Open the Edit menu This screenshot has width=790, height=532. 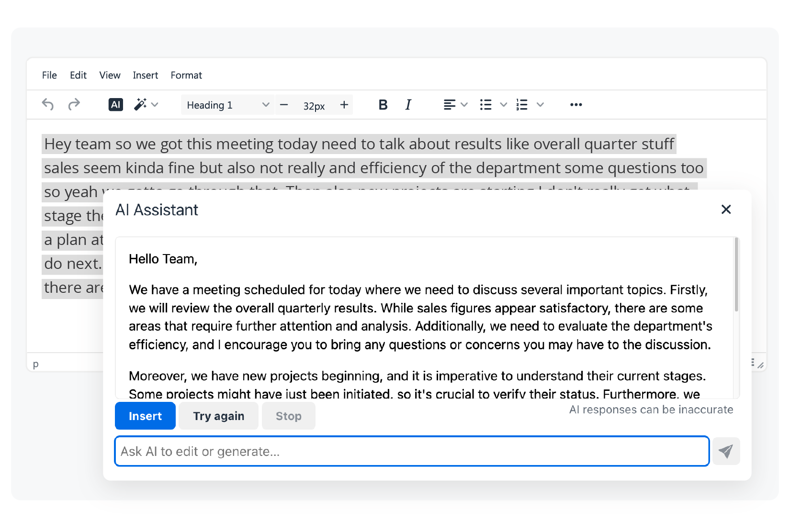(78, 75)
